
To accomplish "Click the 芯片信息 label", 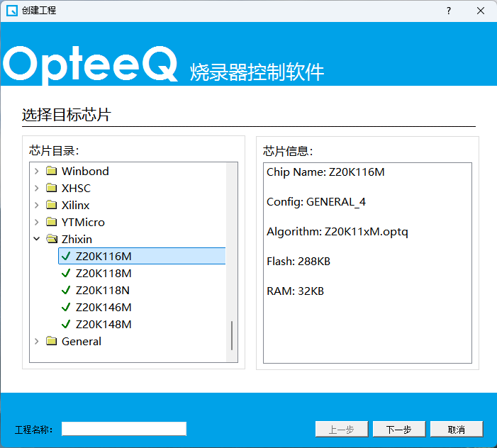I will 288,151.
